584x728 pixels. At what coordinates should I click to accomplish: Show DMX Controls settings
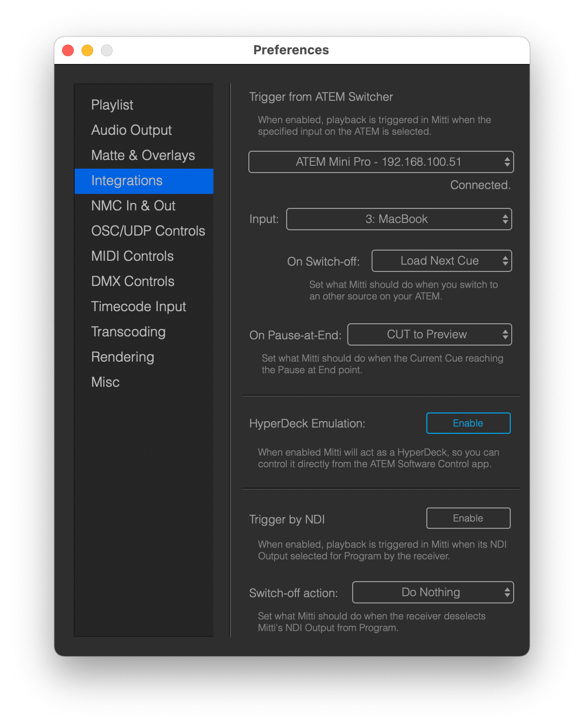133,281
